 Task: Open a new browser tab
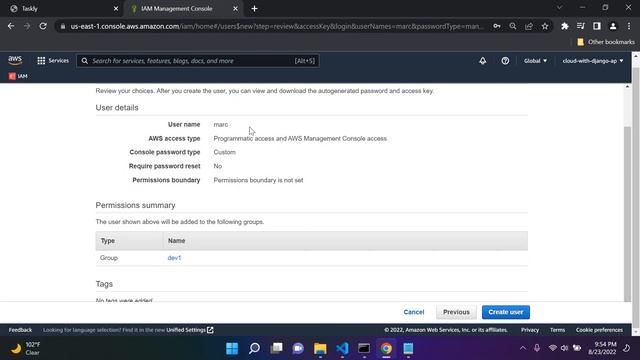[x=254, y=9]
